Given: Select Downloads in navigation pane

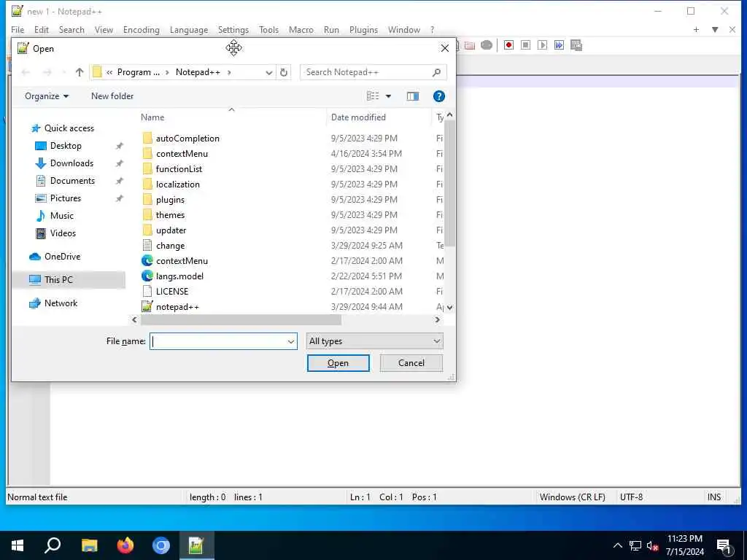Looking at the screenshot, I should pos(71,163).
